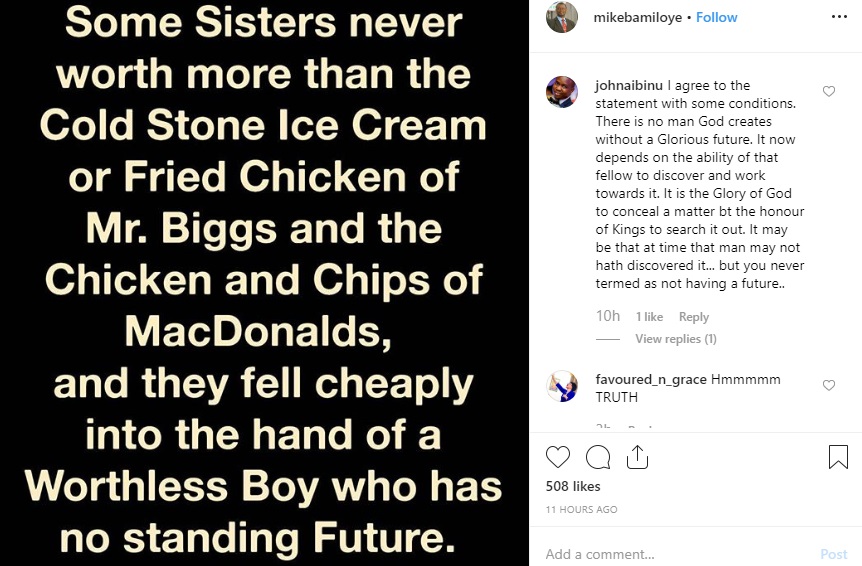Follow mikebamiloye
The height and width of the screenshot is (566, 862).
coord(716,17)
